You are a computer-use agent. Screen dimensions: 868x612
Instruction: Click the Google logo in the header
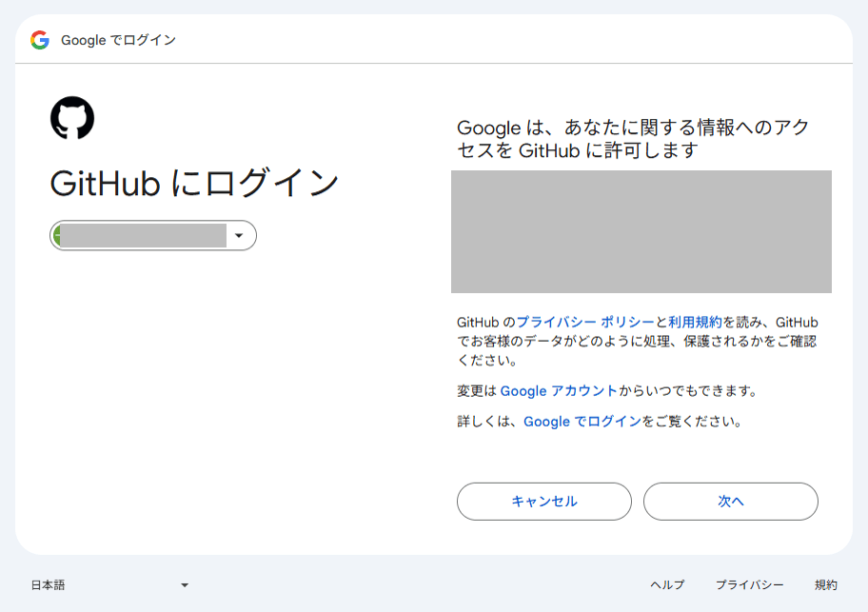click(40, 40)
